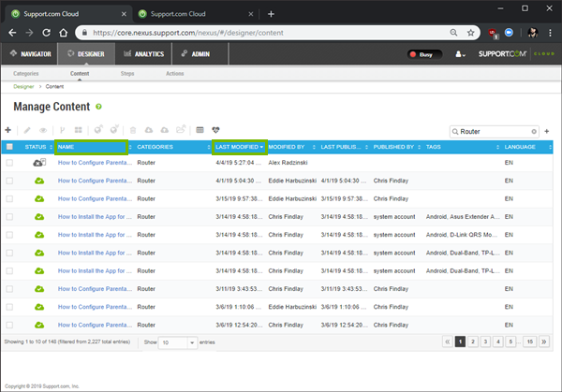This screenshot has width=562, height=392.
Task: Go to page 5 of results
Action: [510, 341]
